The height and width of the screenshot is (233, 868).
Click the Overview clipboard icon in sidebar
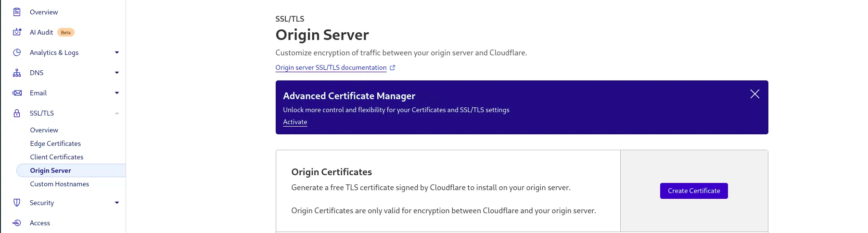pyautogui.click(x=17, y=12)
